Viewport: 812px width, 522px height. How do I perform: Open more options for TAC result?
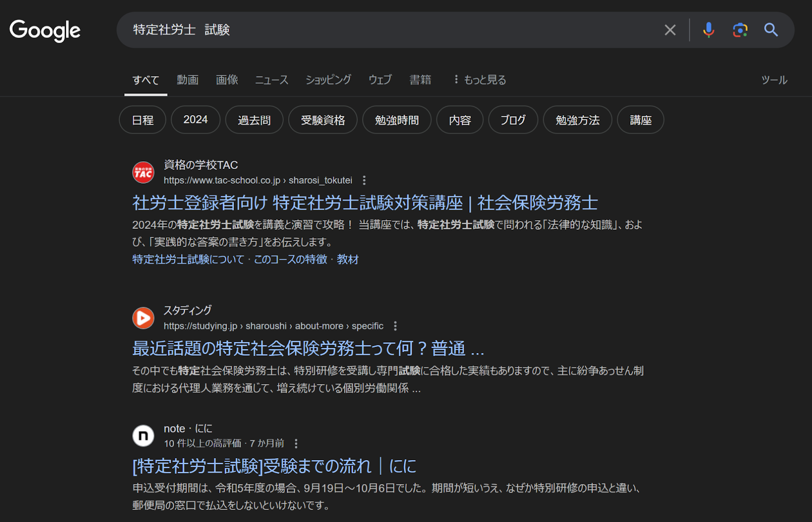coord(364,180)
